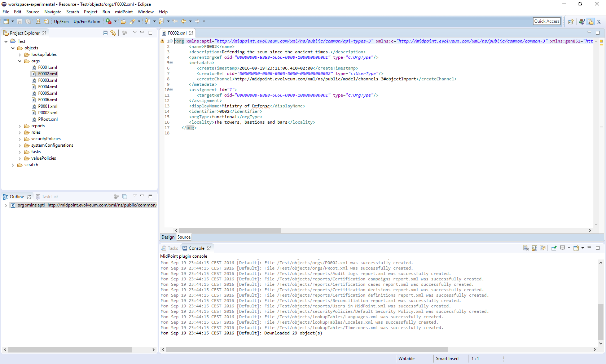Click the Up/Exec toolbar button
Viewport: 606px width, 364px height.
point(62,22)
